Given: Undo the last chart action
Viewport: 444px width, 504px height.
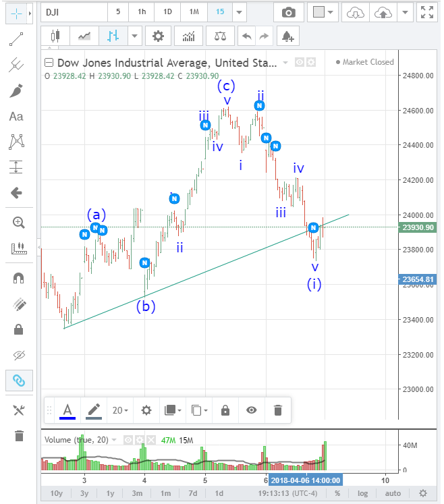Looking at the screenshot, I should (x=246, y=36).
